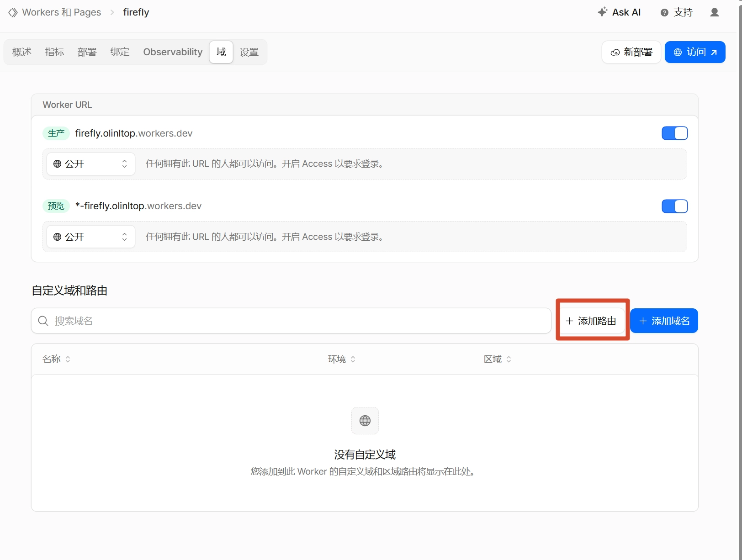The image size is (742, 560).
Task: Open the 公开 dropdown for 预览 URL
Action: [91, 237]
